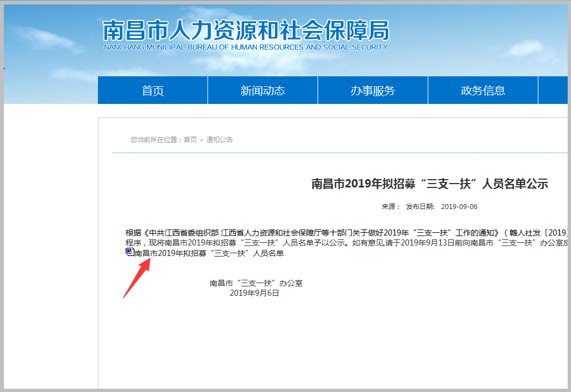
Task: Select the 首页 navigation menu item
Action: click(152, 90)
